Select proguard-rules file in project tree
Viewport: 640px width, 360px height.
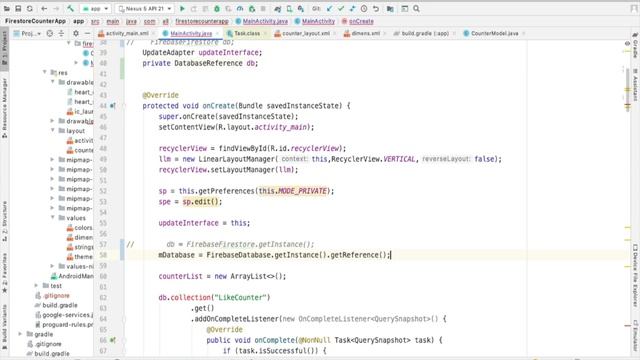pyautogui.click(x=64, y=324)
